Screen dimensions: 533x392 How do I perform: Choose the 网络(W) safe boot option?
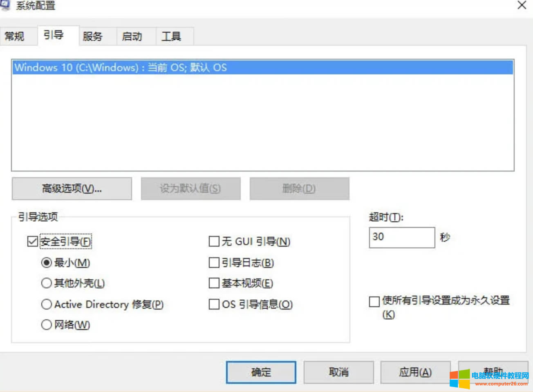point(47,325)
